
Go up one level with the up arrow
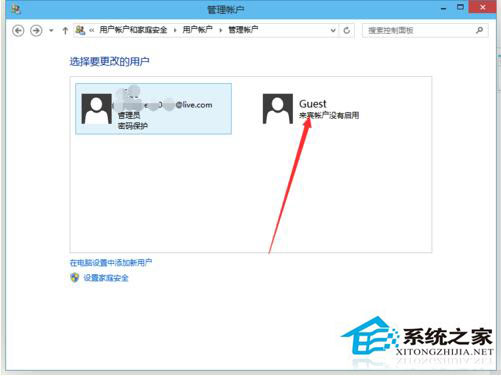tap(65, 31)
